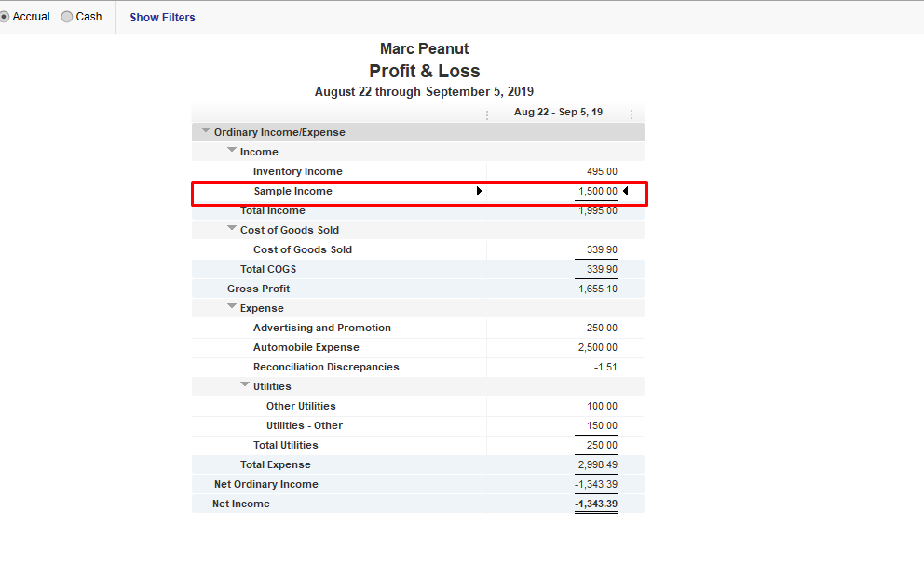Click the column handle left of the Aug 22 header

(x=487, y=114)
